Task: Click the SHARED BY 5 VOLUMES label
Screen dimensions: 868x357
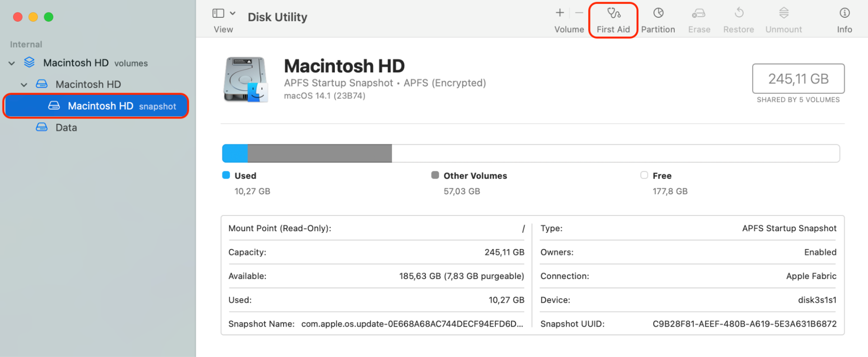Action: click(x=798, y=100)
